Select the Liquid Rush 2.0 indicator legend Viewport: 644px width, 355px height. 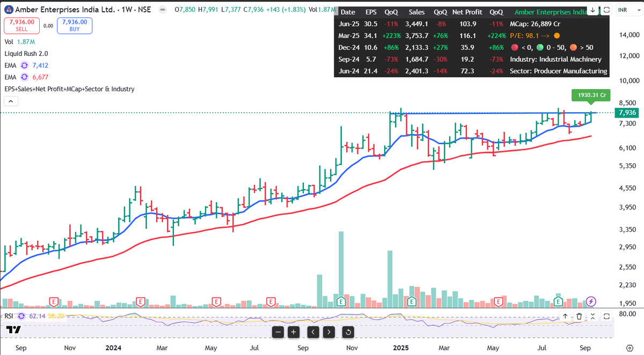[x=26, y=54]
